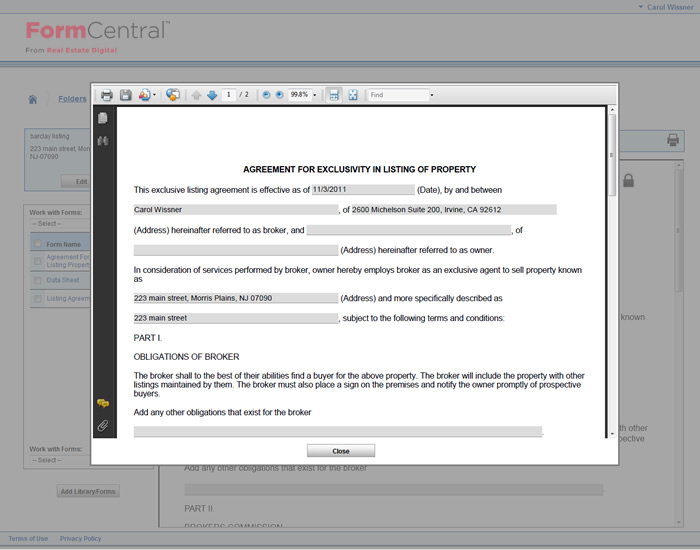Open Terms of Use footer link
This screenshot has height=550, width=700.
pos(28,538)
